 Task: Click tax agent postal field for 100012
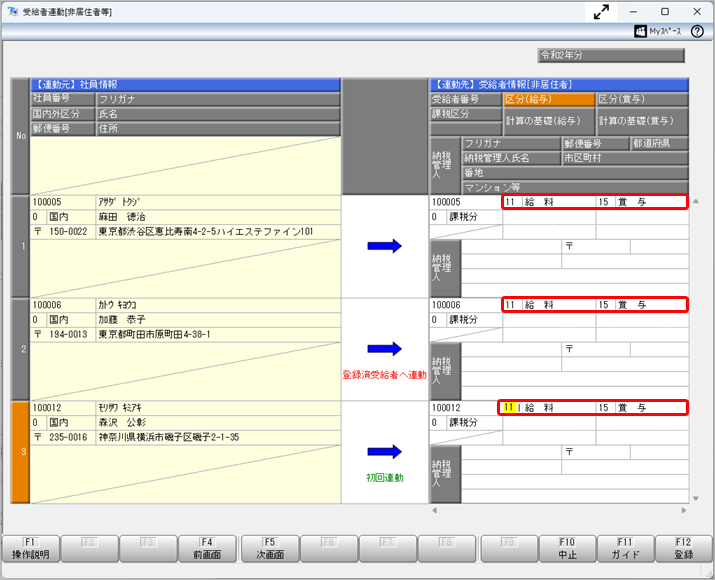(596, 452)
